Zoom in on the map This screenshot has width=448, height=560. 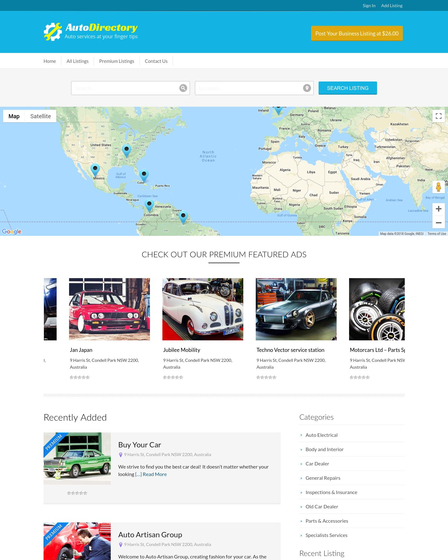click(438, 209)
